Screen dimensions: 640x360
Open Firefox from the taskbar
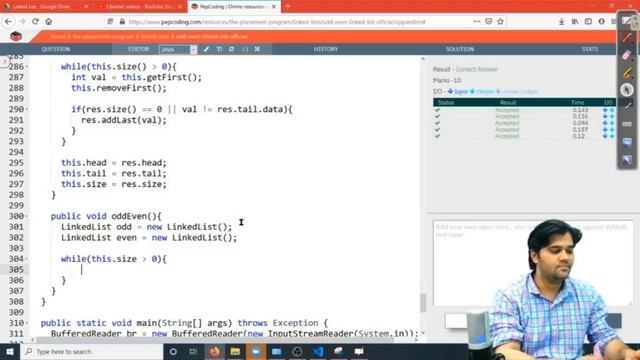tap(215, 351)
